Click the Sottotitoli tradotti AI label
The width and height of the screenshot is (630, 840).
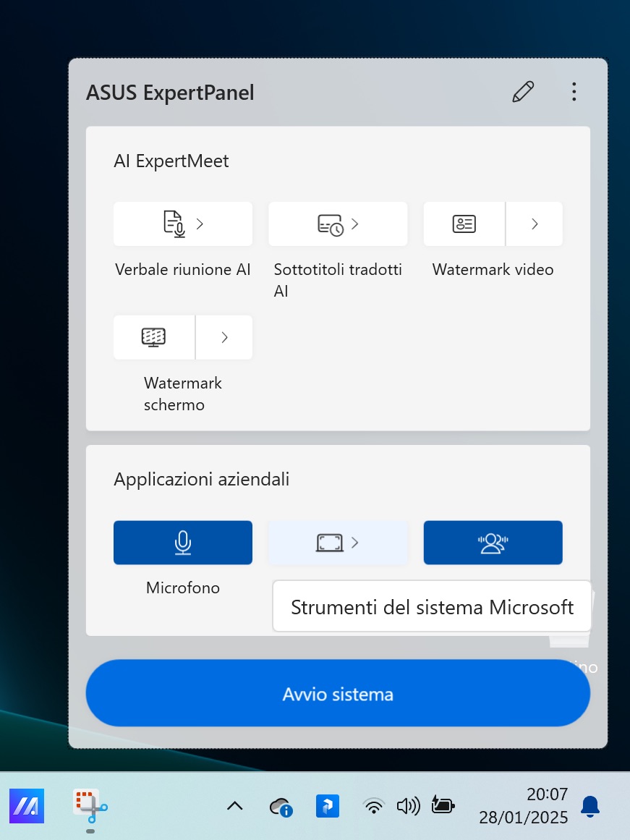338,280
